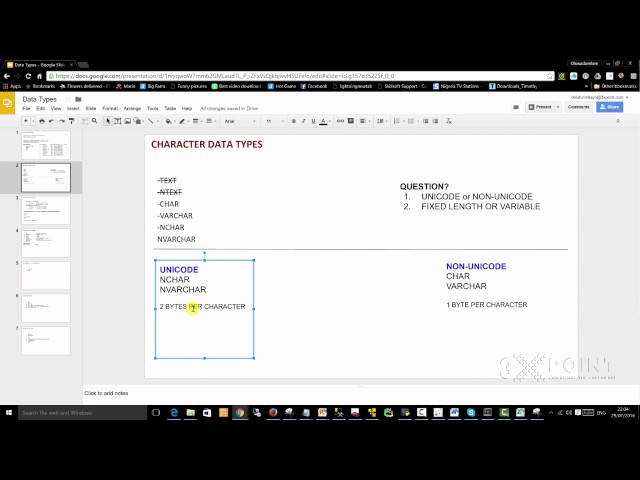Open the Fill color paint bucket
Screen dimensions: 640x480
point(169,121)
